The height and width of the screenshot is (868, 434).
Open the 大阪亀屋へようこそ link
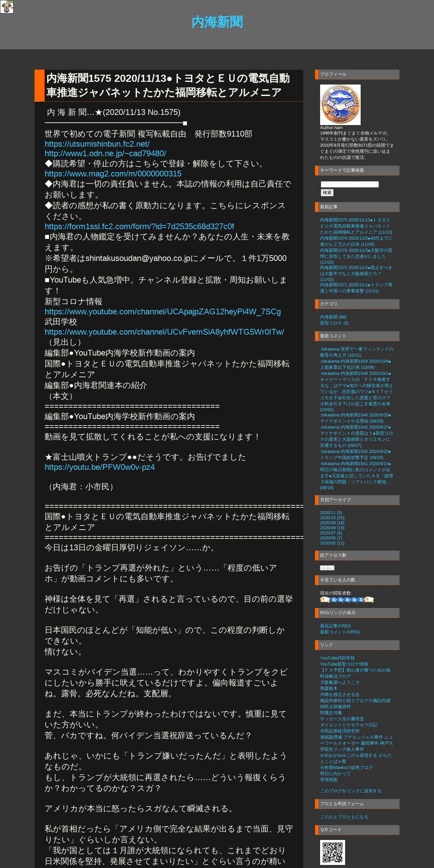point(340,682)
